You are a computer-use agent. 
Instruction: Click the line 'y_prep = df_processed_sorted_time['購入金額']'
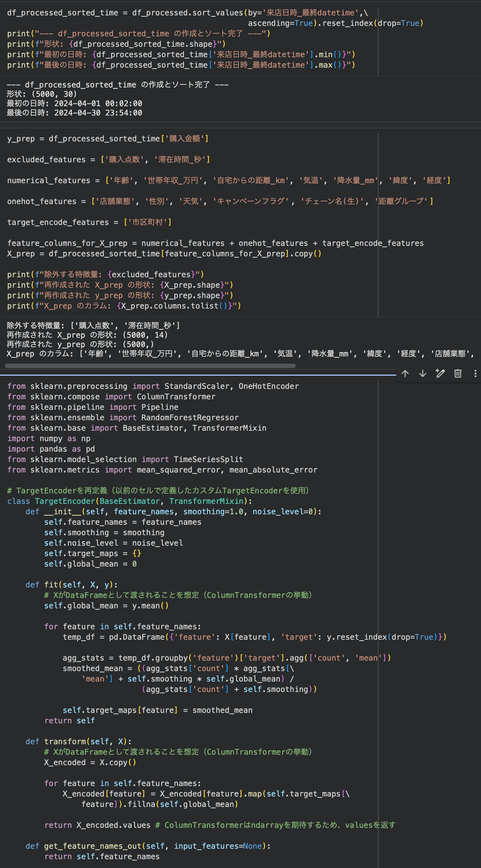coord(108,139)
